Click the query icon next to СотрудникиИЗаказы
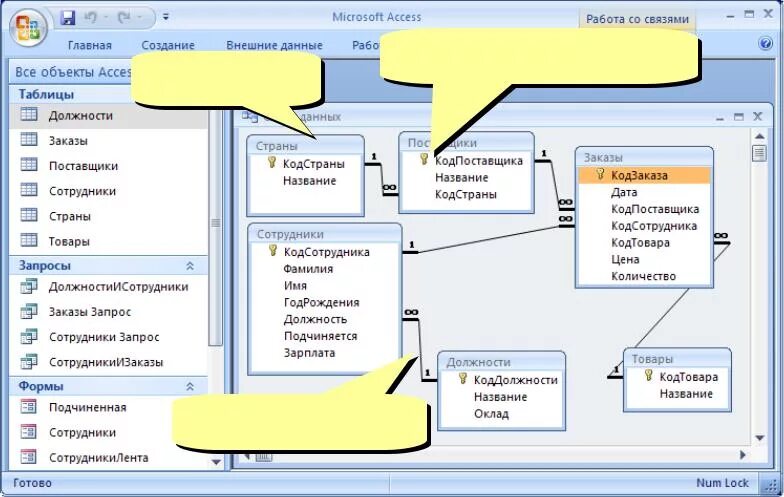784x497 pixels. tap(28, 362)
